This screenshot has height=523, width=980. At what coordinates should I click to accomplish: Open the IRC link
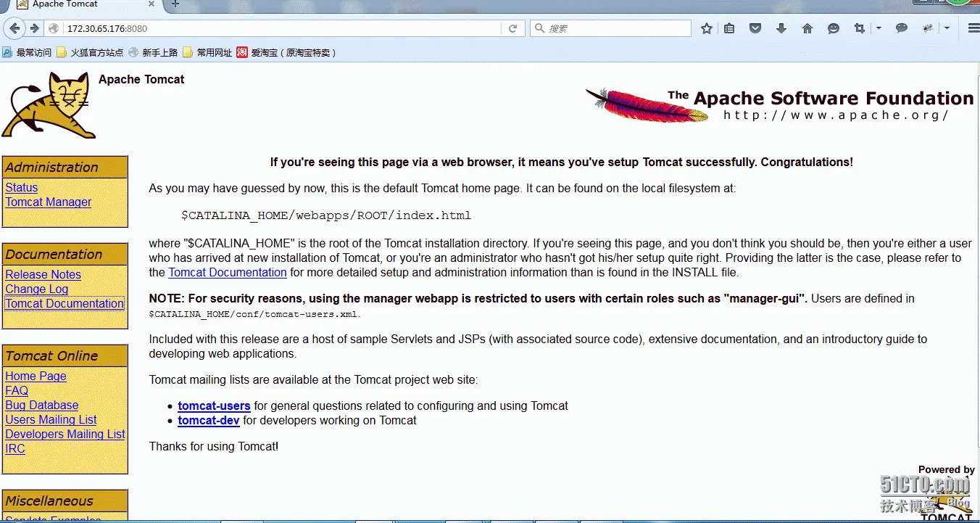pyautogui.click(x=15, y=448)
